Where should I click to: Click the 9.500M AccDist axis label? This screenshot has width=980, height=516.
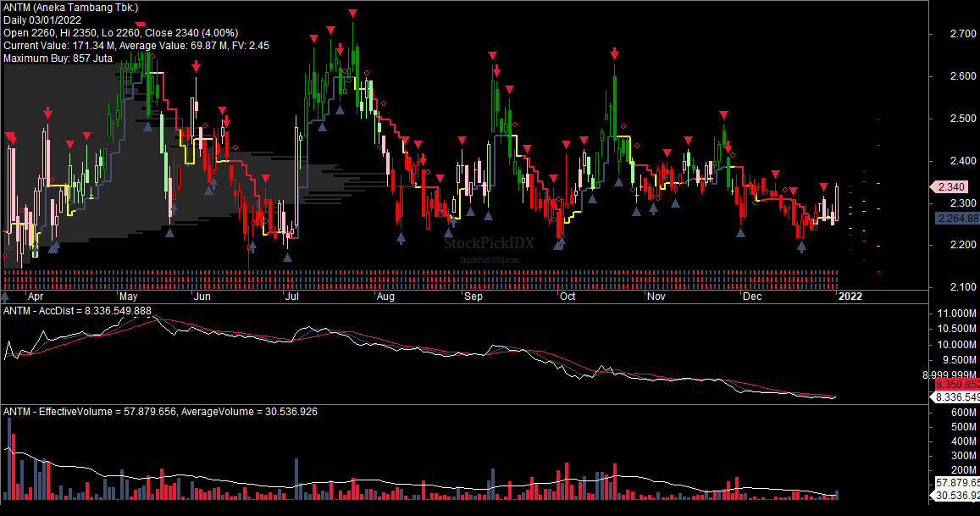[x=959, y=359]
